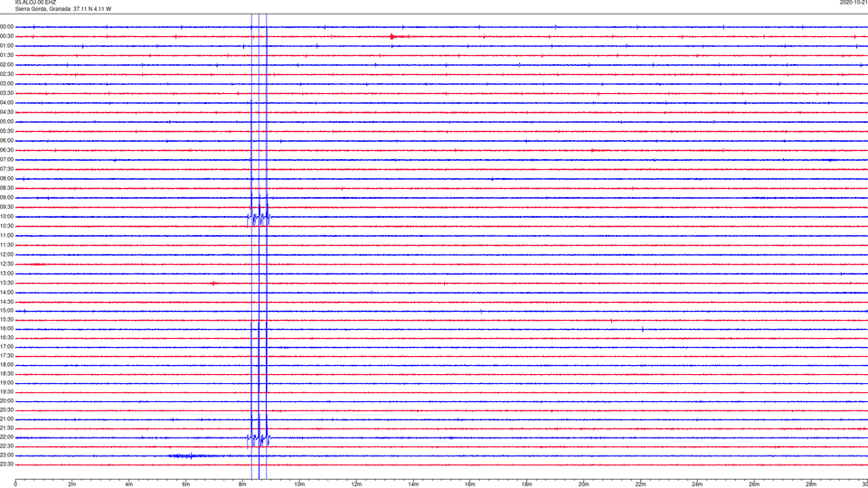Select the 21:00 trace label
Image resolution: width=868 pixels, height=488 pixels.
pos(7,418)
